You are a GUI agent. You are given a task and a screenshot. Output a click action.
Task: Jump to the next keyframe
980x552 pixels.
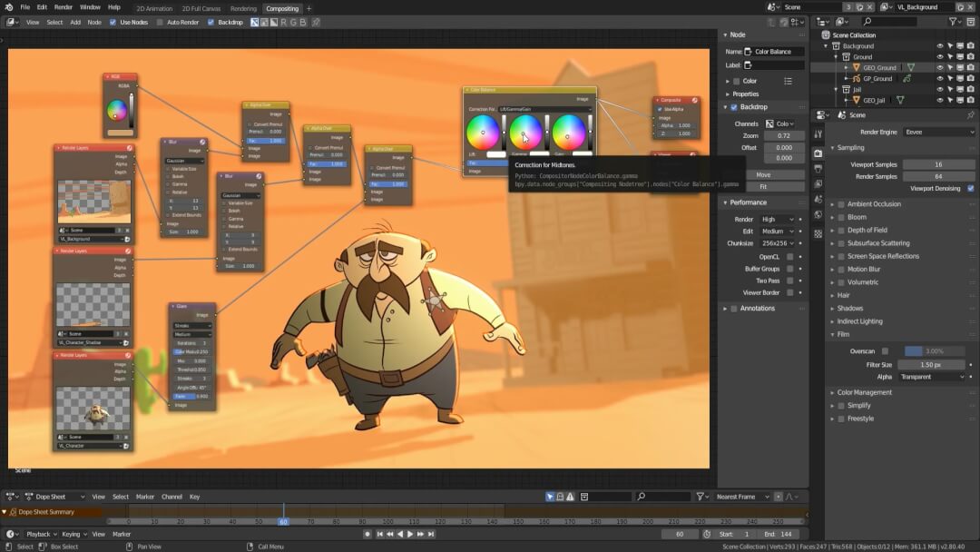[x=420, y=535]
